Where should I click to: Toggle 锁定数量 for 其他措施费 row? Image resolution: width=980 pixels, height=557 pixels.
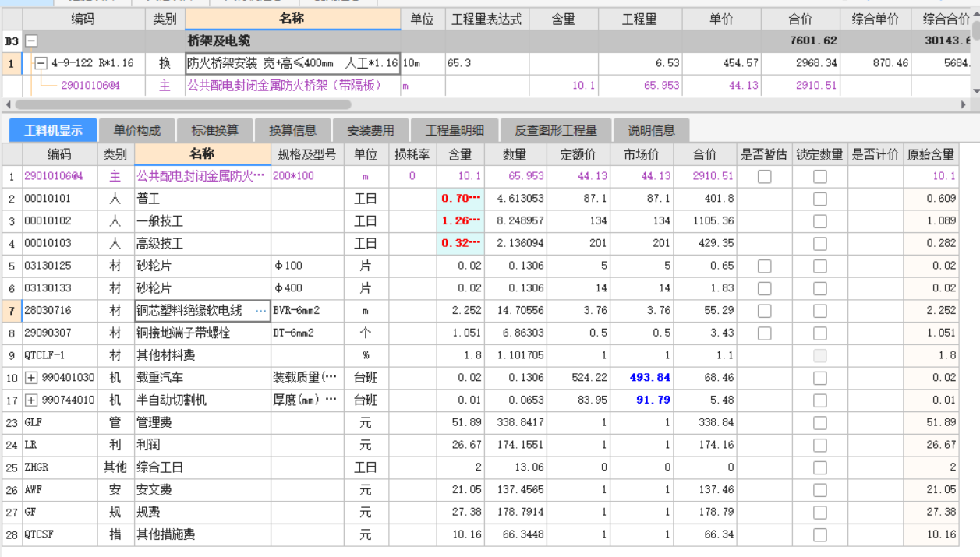[x=820, y=535]
